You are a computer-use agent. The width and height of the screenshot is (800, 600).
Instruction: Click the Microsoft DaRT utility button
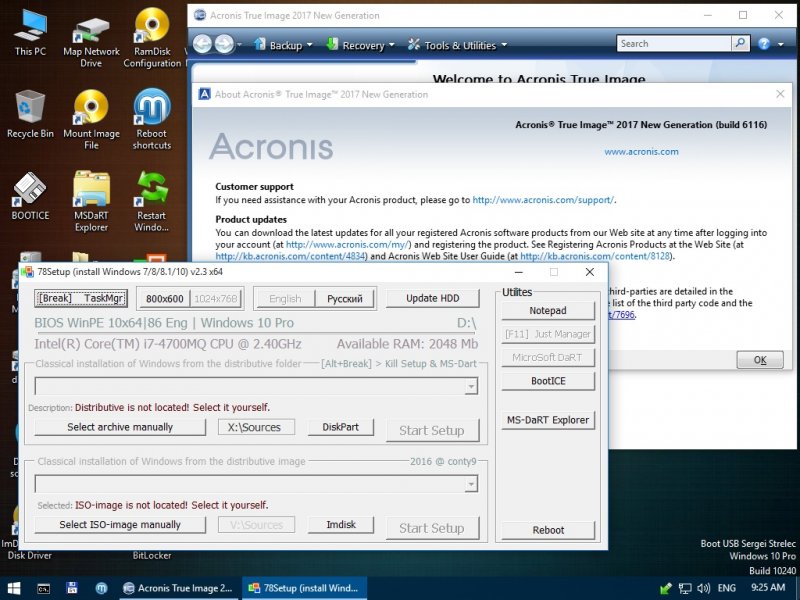(548, 358)
